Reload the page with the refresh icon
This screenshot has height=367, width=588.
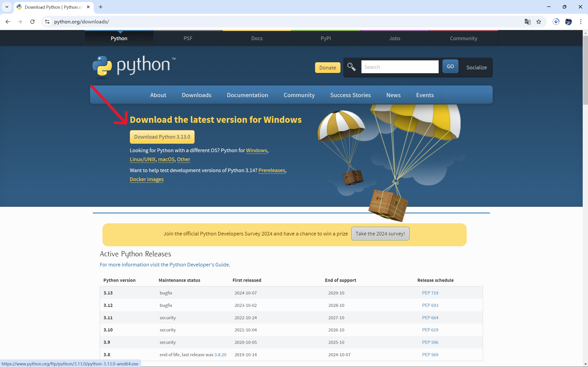(32, 22)
